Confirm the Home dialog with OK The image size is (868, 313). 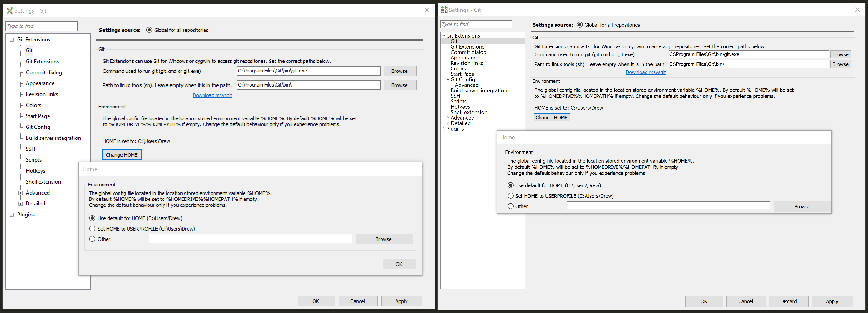pos(399,264)
